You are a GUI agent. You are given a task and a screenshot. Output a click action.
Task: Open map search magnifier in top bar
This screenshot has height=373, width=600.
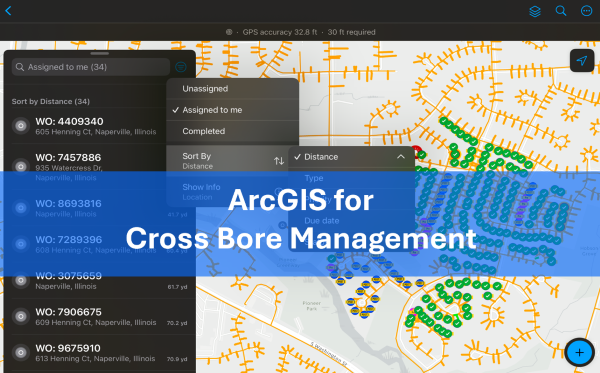(561, 11)
